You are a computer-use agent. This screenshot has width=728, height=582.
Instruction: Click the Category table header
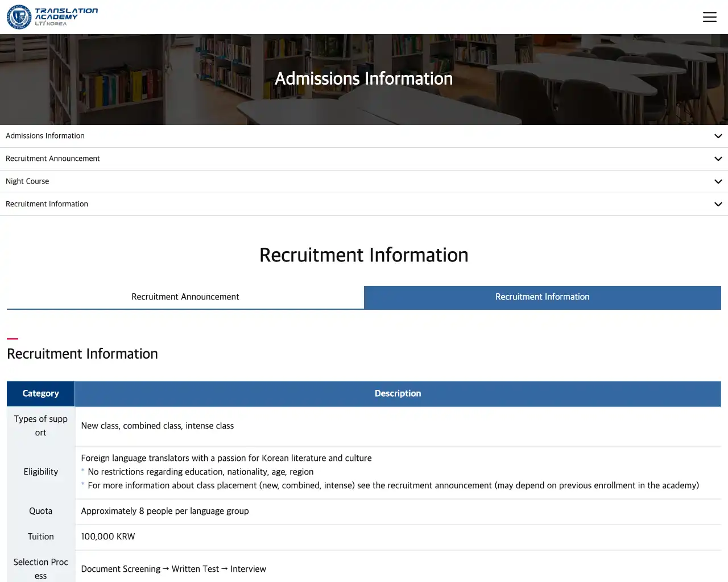(40, 393)
